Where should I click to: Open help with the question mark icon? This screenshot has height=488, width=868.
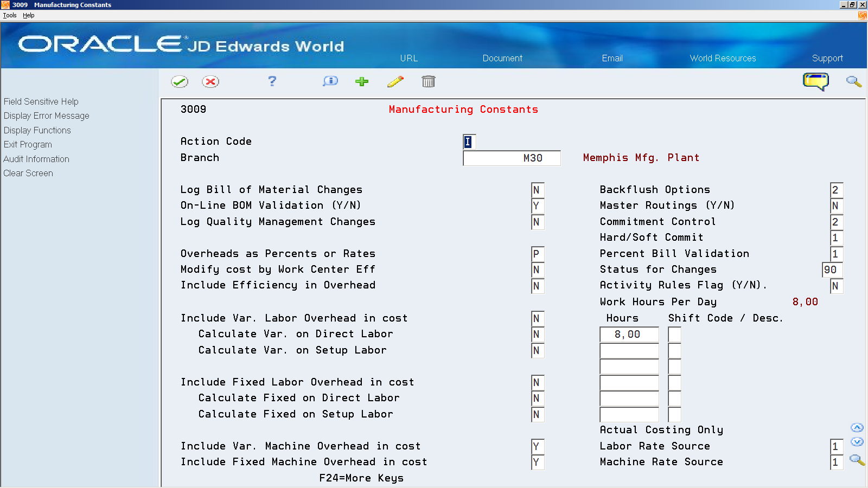[x=272, y=81]
